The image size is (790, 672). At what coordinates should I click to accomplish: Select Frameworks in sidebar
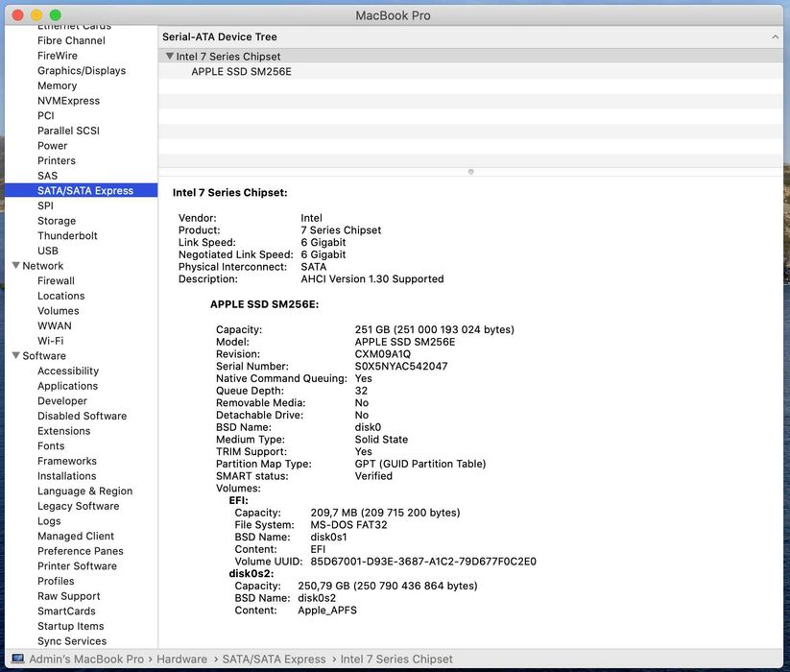67,461
